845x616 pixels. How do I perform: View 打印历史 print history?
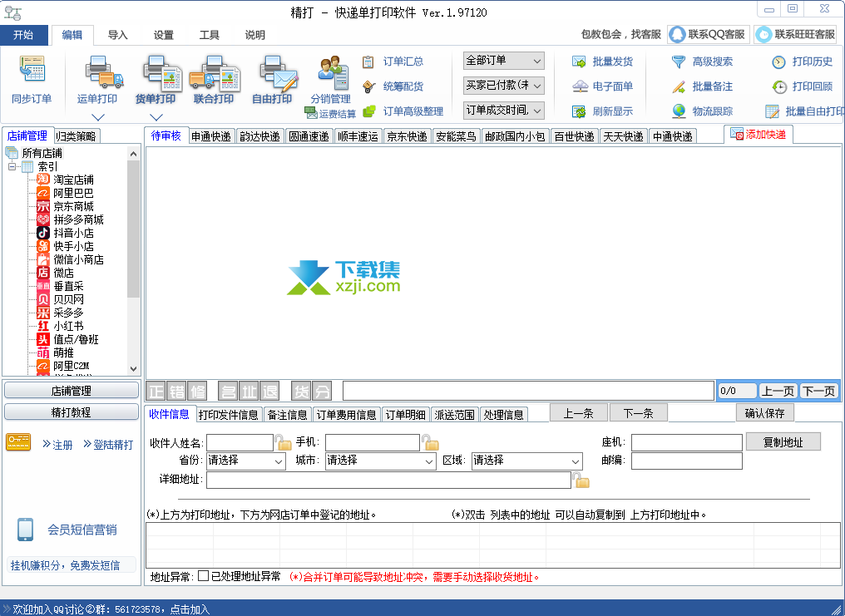tap(803, 62)
